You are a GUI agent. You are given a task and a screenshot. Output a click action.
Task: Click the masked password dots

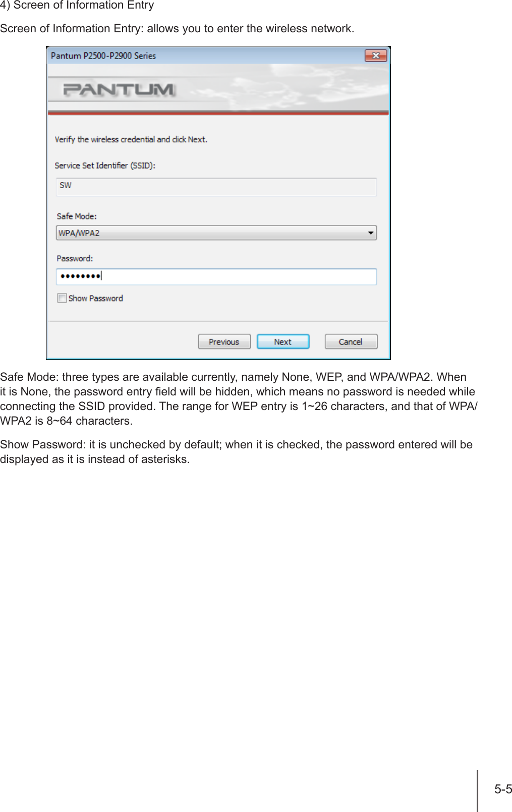(80, 276)
